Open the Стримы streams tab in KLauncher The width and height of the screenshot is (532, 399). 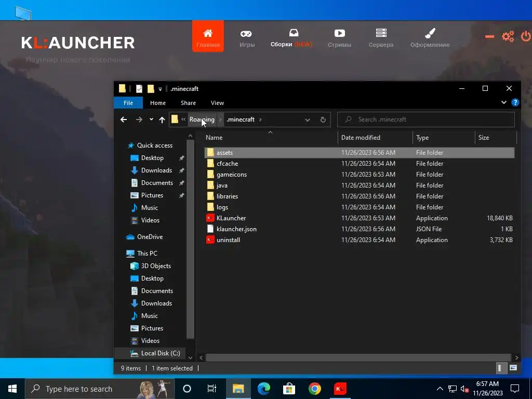coord(339,38)
